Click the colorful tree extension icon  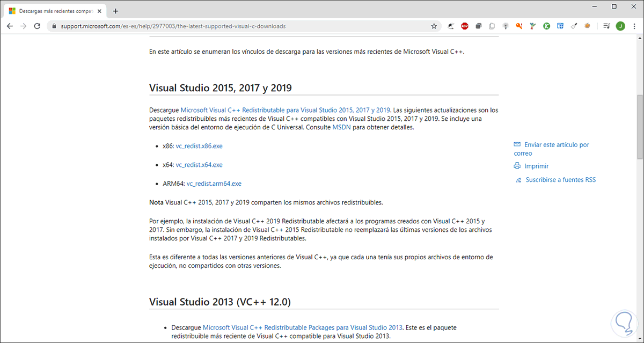533,26
